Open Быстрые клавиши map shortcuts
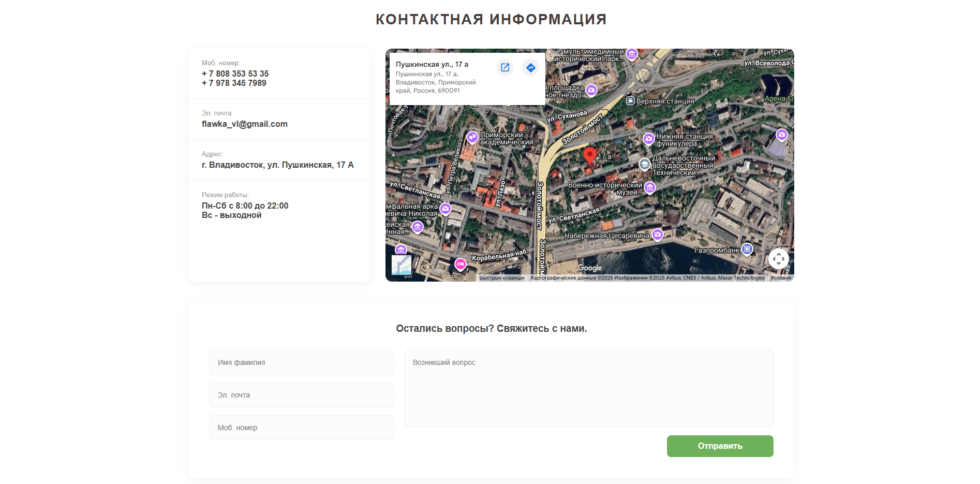 coord(502,278)
